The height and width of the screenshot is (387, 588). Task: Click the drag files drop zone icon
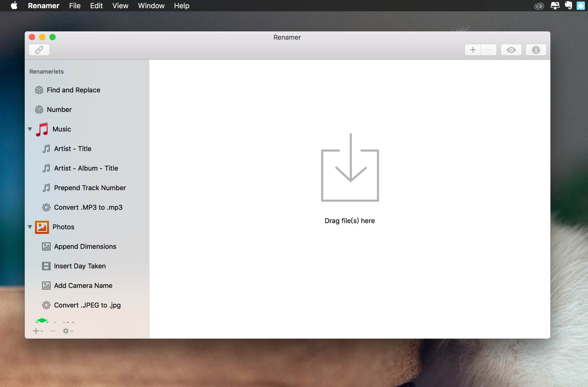tap(350, 167)
